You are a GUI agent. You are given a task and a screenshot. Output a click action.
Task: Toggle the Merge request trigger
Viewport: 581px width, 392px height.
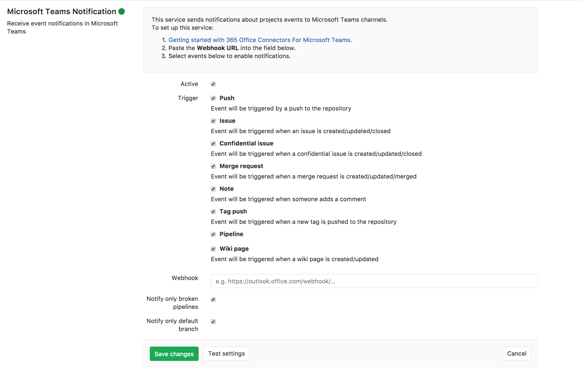coord(213,166)
